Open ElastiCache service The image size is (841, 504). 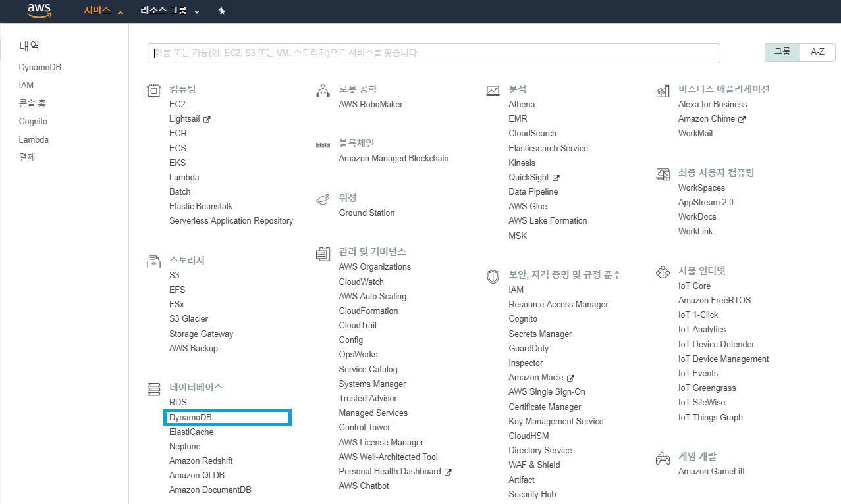coord(191,432)
